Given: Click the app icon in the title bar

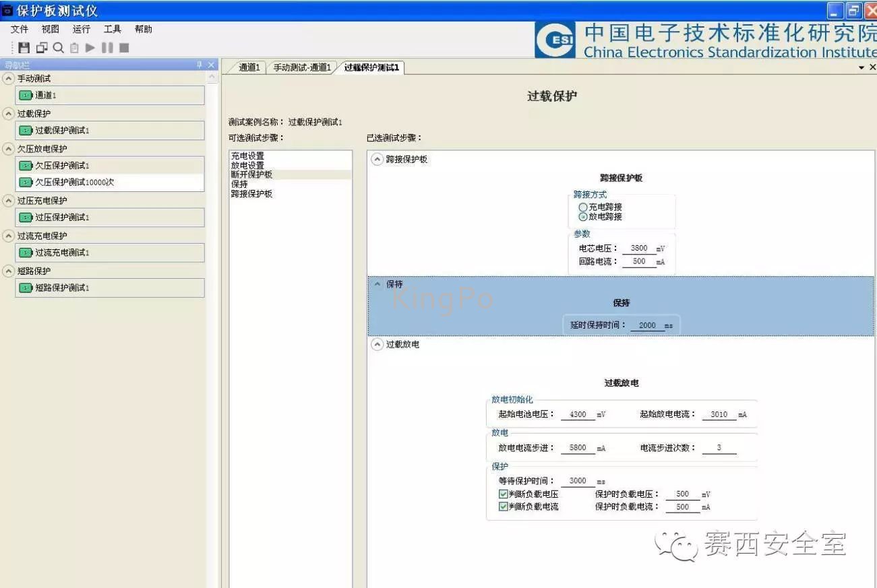Looking at the screenshot, I should (x=7, y=11).
